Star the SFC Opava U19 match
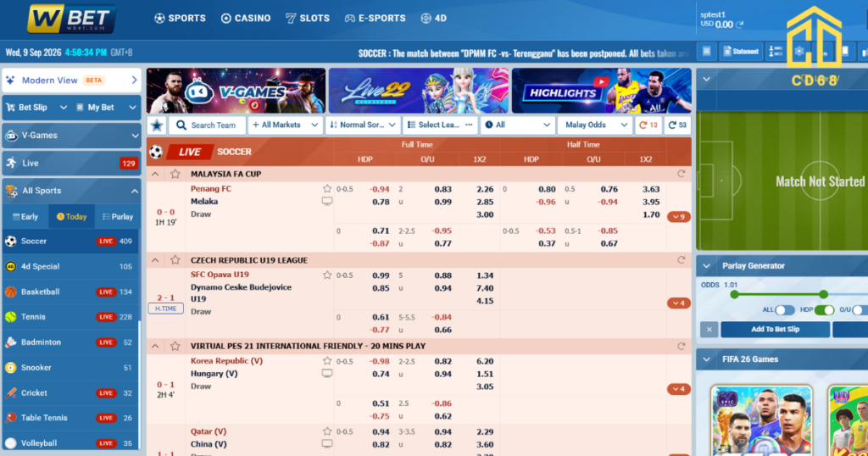Viewport: 868px width, 456px height. 327,275
